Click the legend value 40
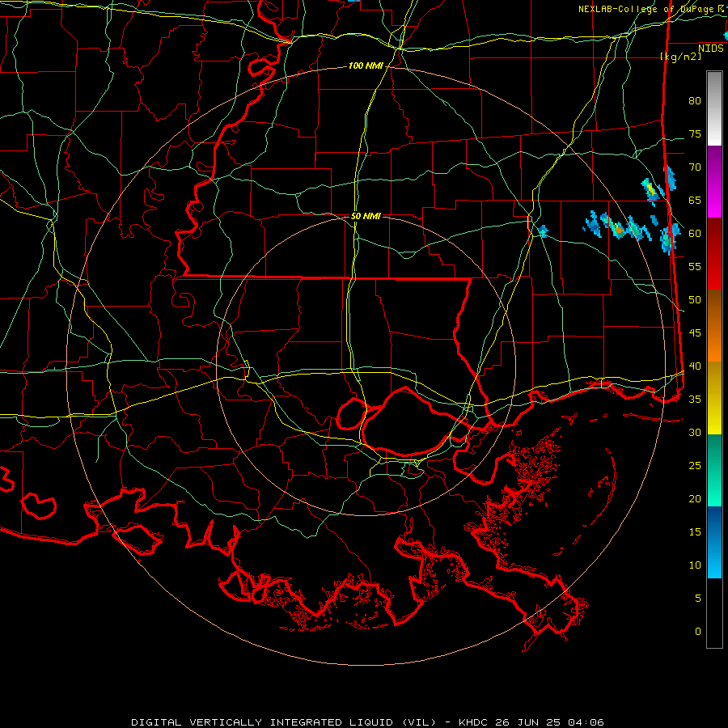 coord(695,366)
